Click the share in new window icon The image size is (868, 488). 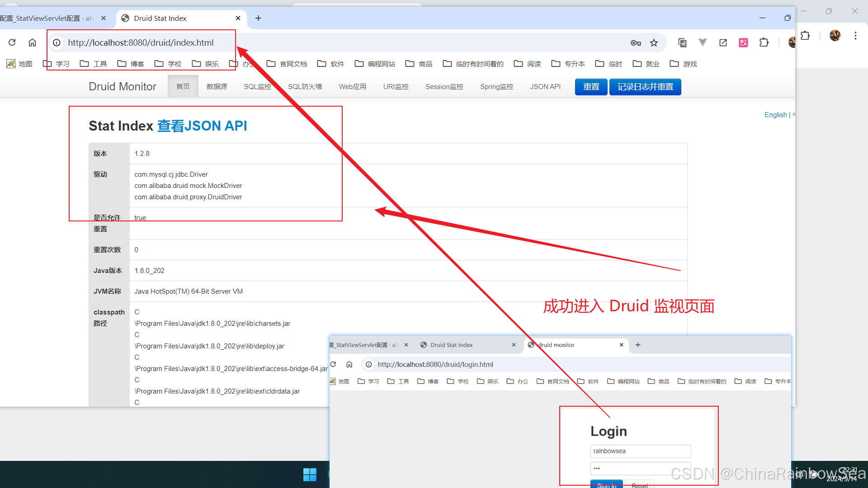[723, 42]
